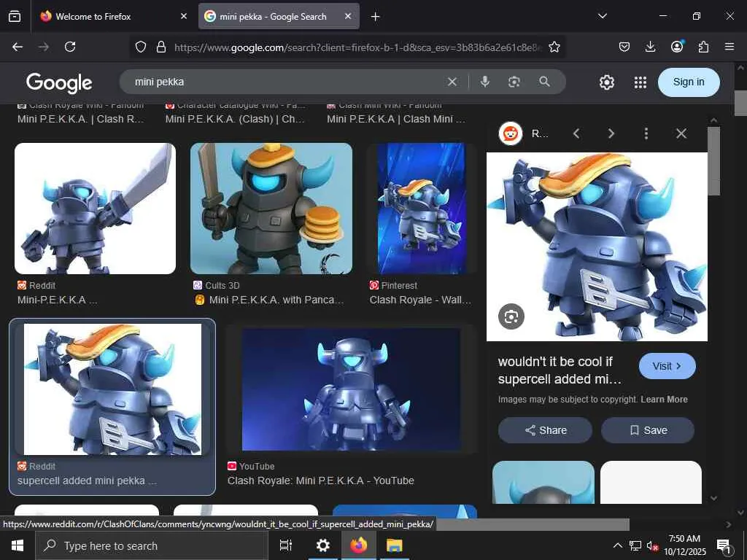The image size is (747, 560).
Task: Show the previous image in preview panel
Action: [x=576, y=134]
